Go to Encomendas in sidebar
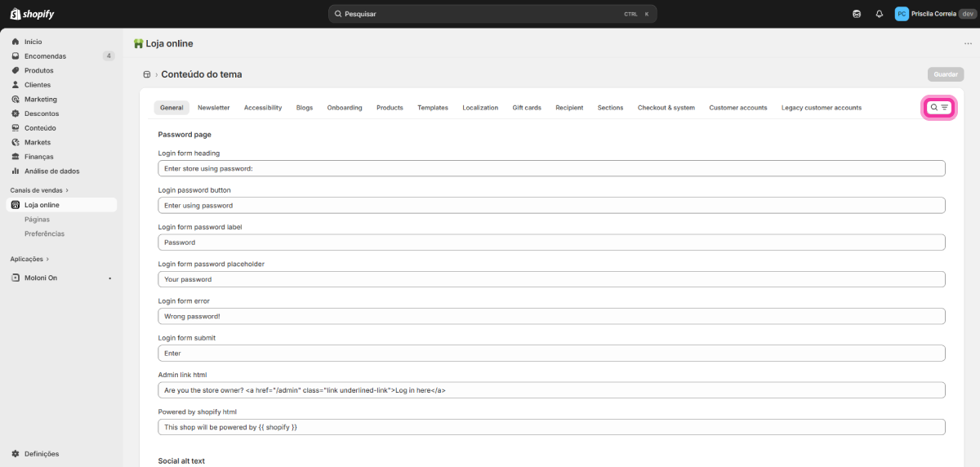Viewport: 980px width, 467px height. click(45, 56)
